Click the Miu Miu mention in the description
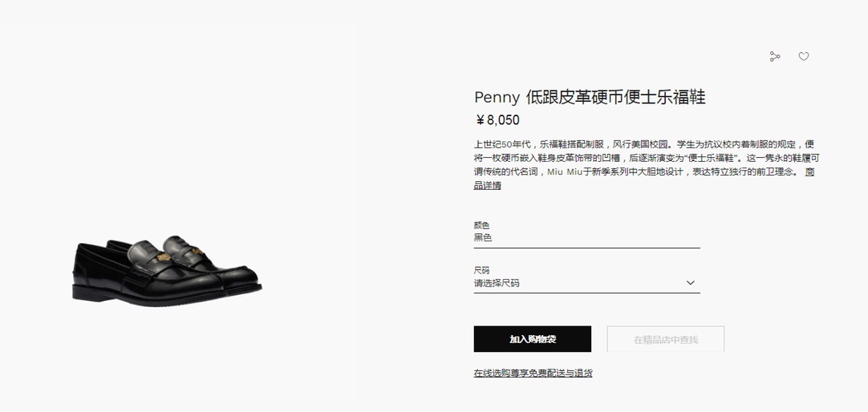Image resolution: width=868 pixels, height=412 pixels. point(565,172)
